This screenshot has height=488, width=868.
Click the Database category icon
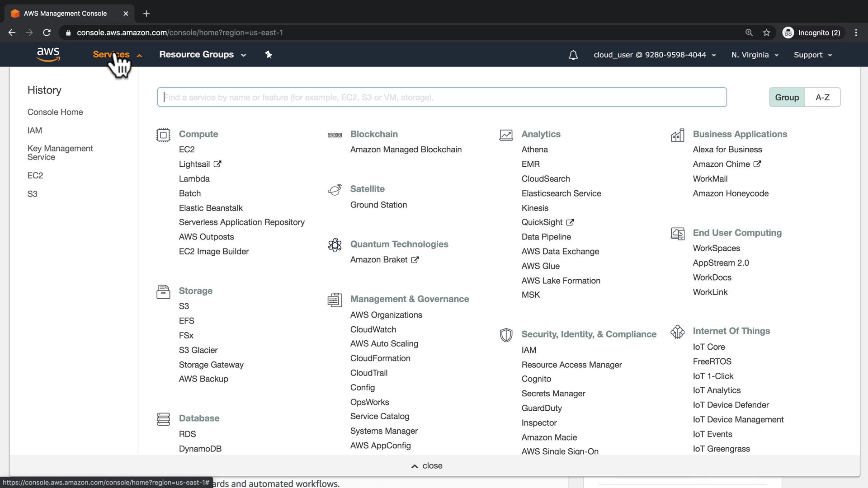coord(163,419)
